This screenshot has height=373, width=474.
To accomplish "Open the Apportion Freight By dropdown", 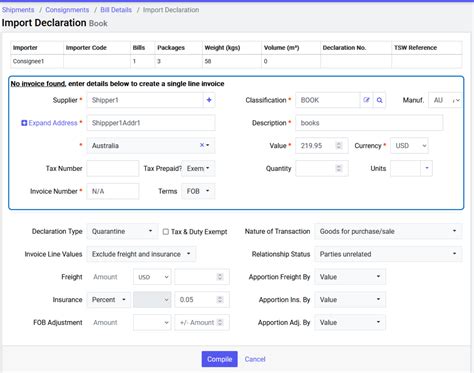I will pos(350,277).
